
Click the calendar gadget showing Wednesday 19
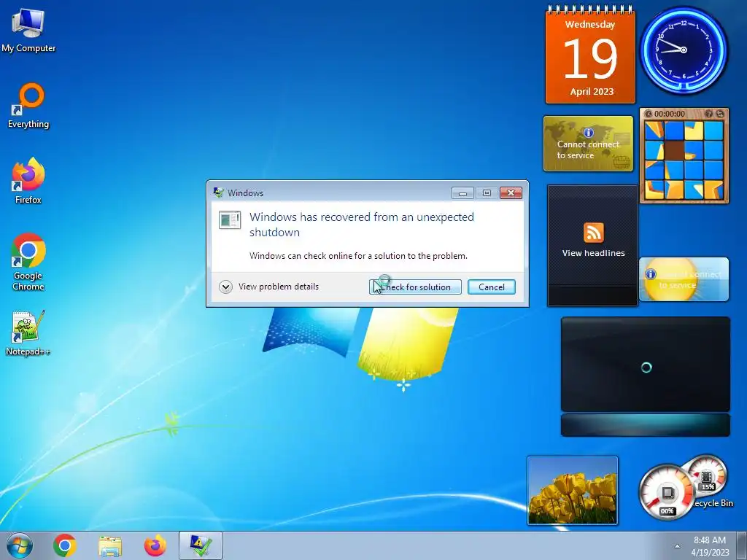pyautogui.click(x=590, y=55)
